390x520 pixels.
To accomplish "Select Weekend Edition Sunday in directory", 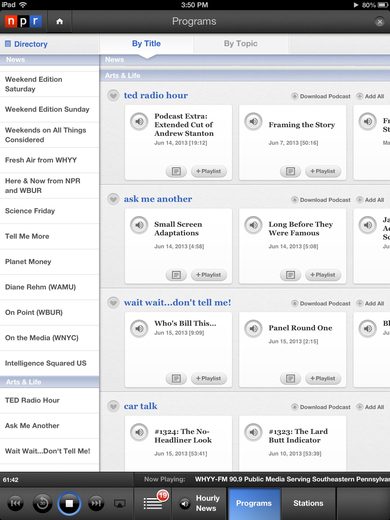I will click(49, 110).
